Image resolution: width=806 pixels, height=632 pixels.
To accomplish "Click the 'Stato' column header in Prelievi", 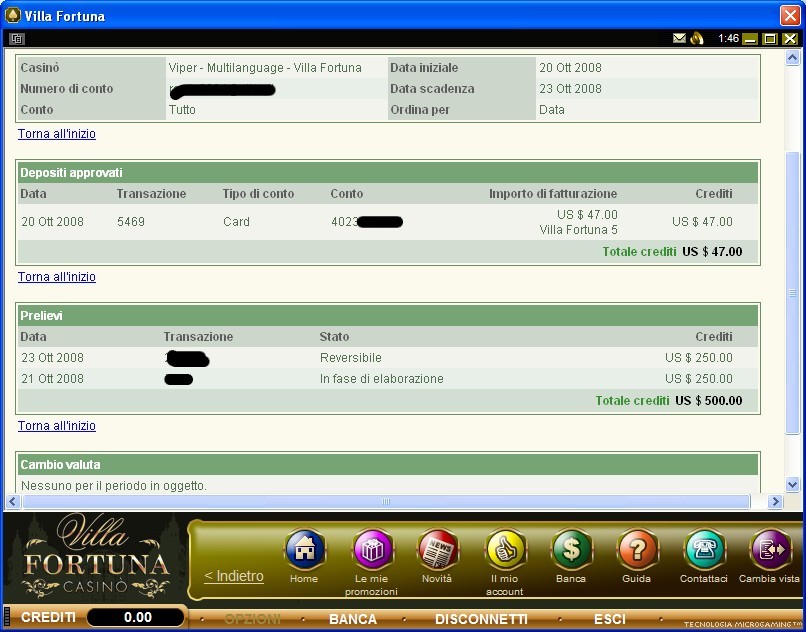I will pos(334,337).
